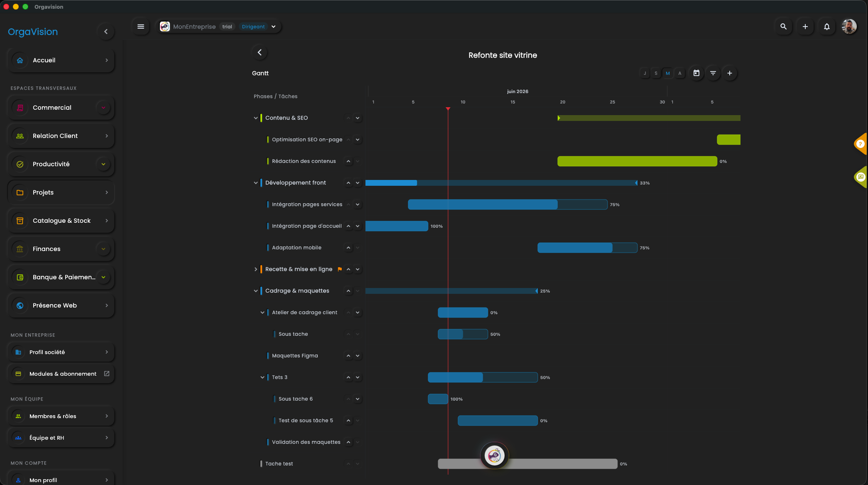Move Intégration page d'accueil down
Viewport: 868px width, 485px height.
pos(358,226)
